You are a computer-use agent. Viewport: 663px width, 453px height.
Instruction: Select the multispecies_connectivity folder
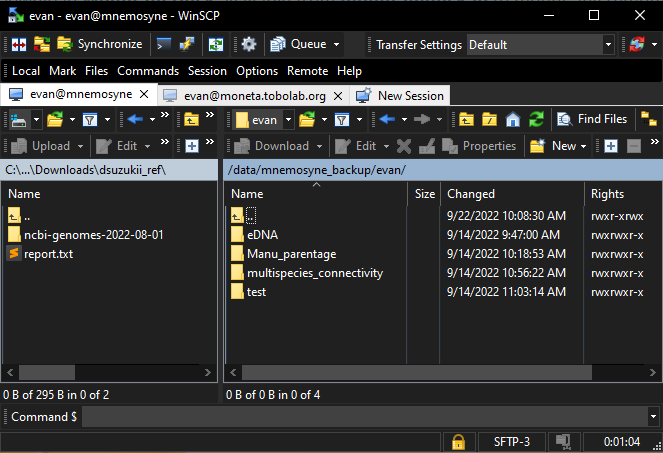[x=307, y=273]
